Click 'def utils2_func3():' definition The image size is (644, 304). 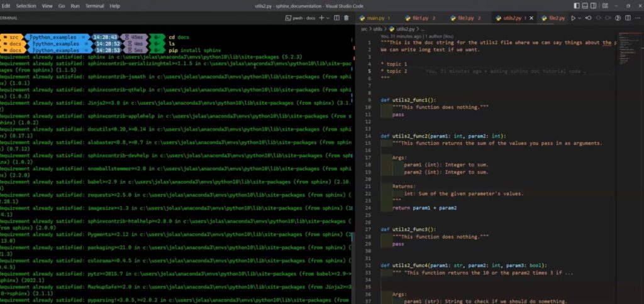pyautogui.click(x=408, y=229)
